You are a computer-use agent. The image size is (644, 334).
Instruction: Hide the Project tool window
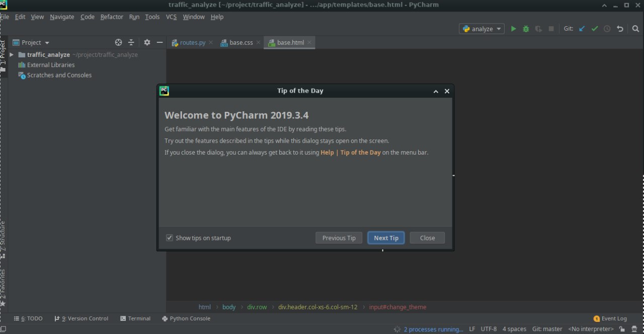[x=159, y=43]
